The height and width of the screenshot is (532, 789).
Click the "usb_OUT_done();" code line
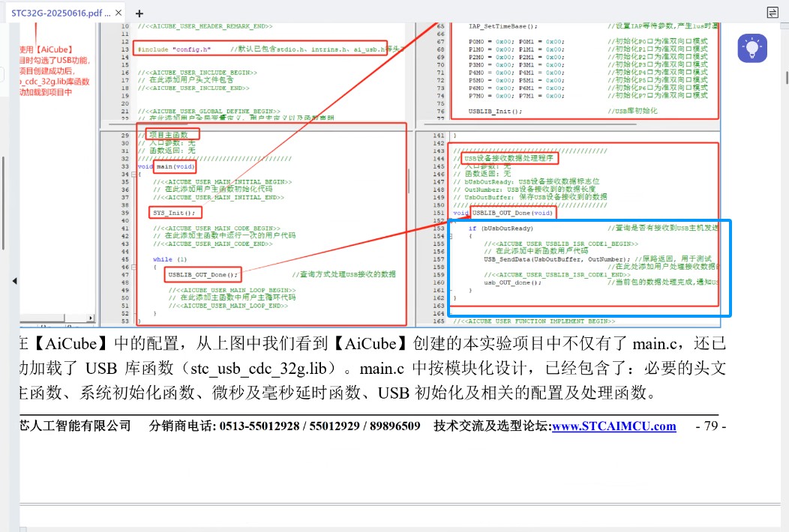(513, 282)
